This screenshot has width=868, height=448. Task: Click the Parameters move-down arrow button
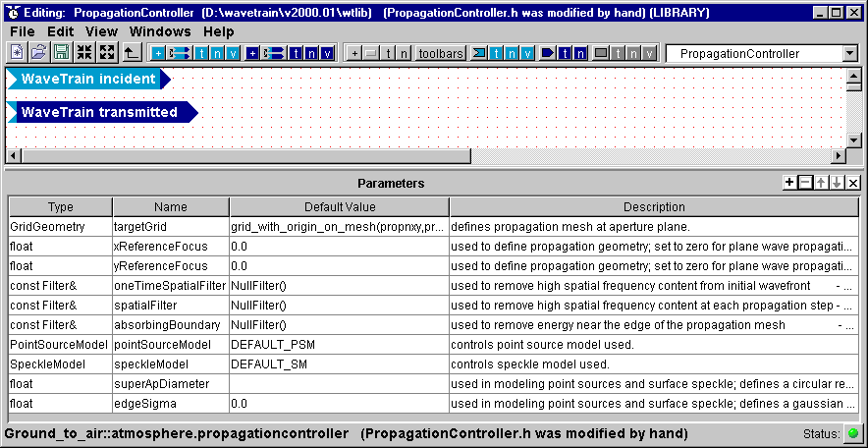838,183
